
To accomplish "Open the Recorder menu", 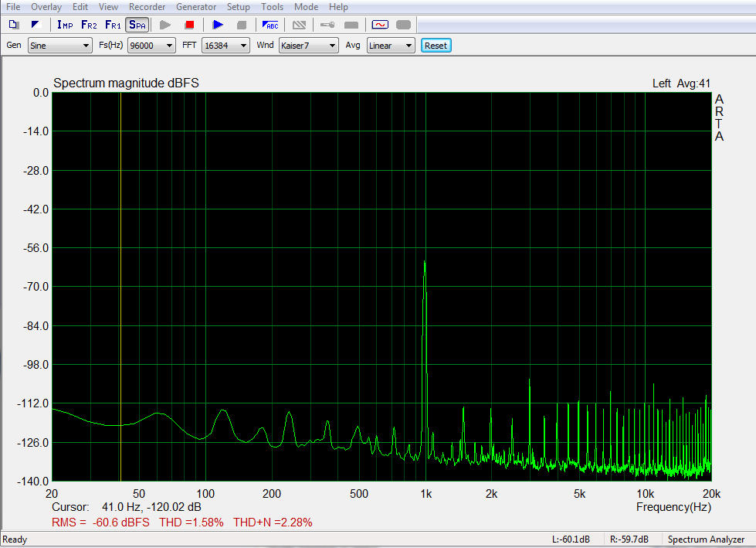I will point(147,7).
